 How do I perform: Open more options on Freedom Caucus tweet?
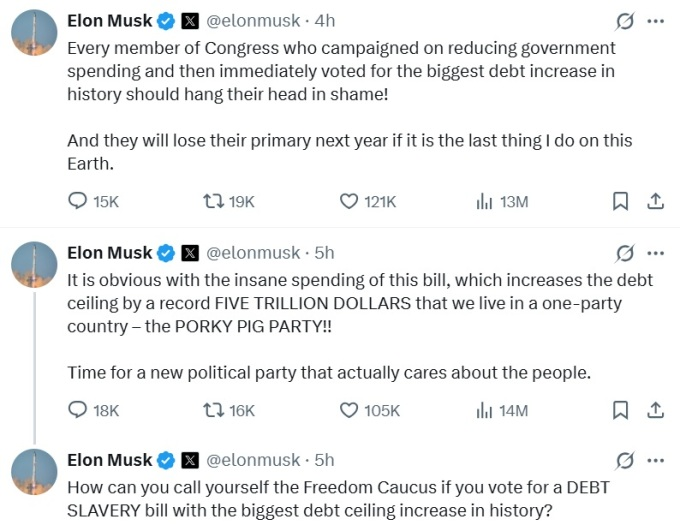656,461
